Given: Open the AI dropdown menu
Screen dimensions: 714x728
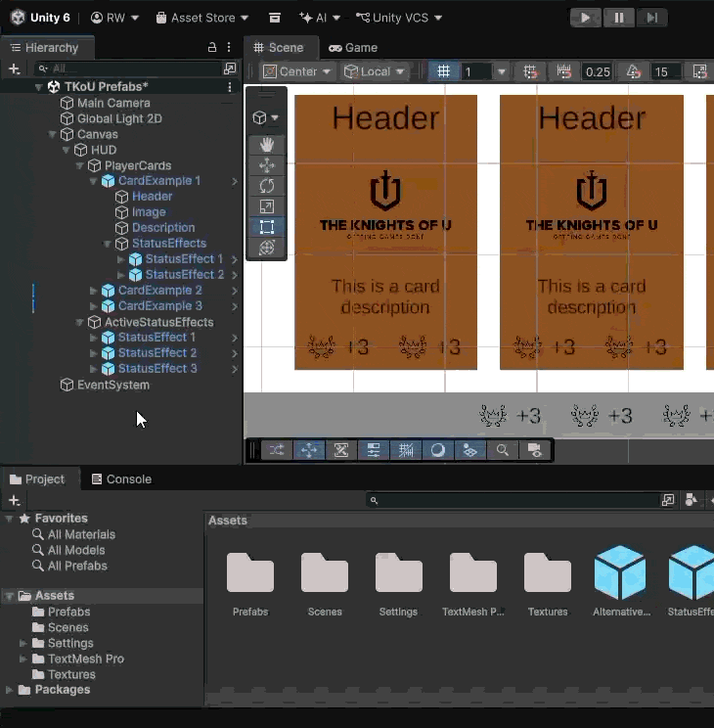Looking at the screenshot, I should coord(320,18).
